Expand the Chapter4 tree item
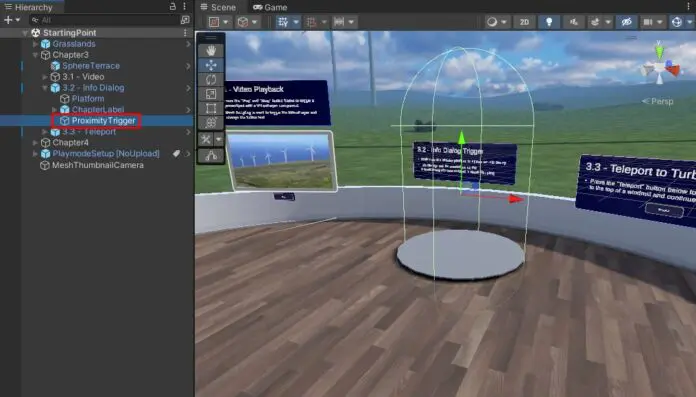 [x=35, y=143]
